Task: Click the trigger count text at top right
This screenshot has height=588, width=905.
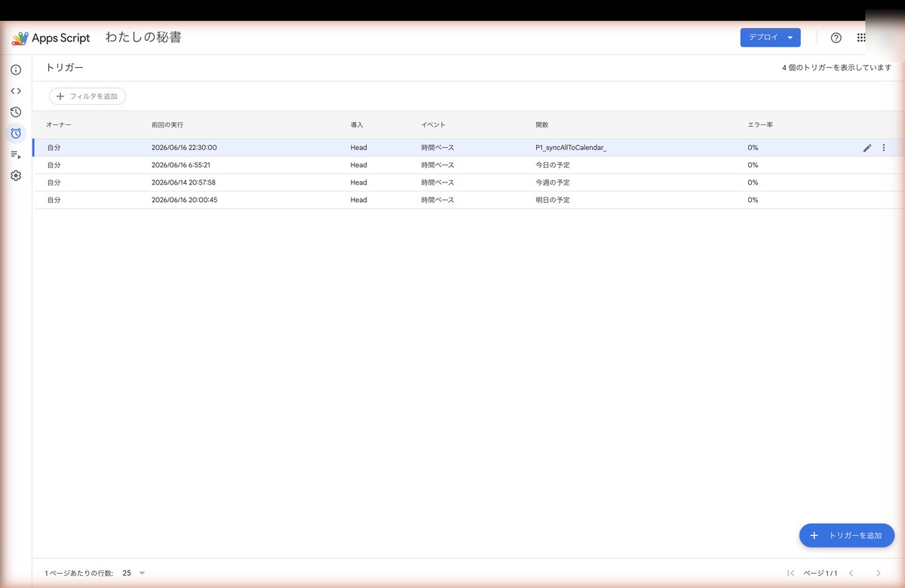Action: tap(836, 68)
